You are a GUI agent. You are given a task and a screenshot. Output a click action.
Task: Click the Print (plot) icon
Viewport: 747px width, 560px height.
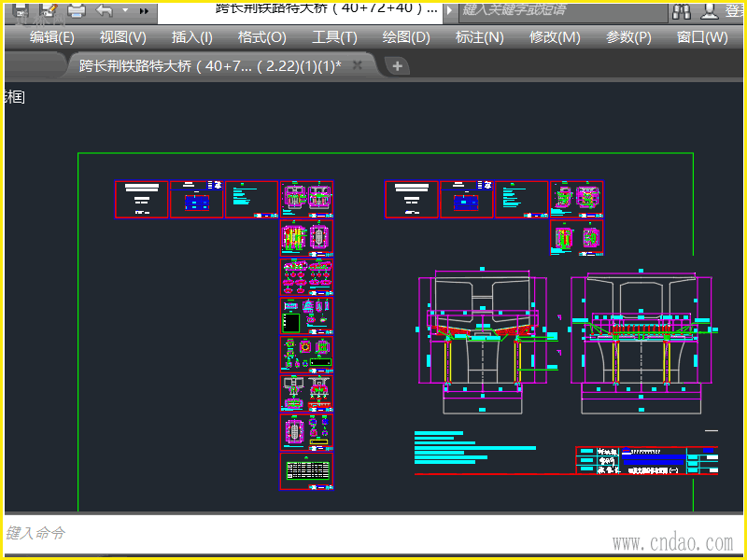(x=77, y=9)
